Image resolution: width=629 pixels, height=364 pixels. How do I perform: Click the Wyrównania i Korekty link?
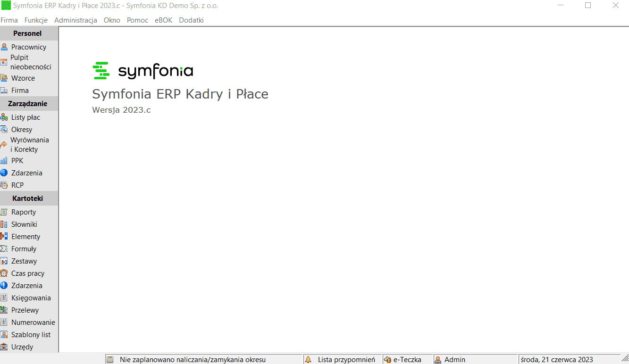[x=30, y=145]
